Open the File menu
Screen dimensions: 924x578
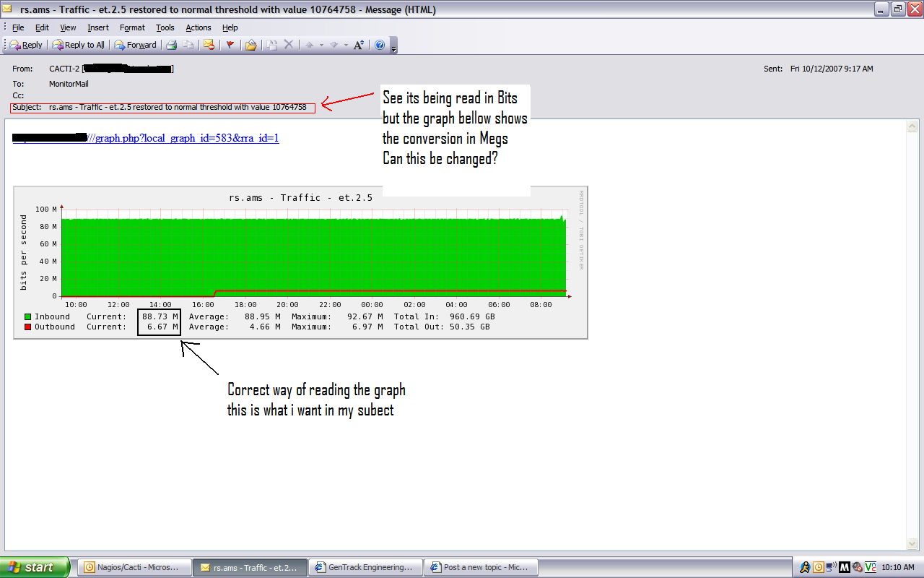coord(18,27)
